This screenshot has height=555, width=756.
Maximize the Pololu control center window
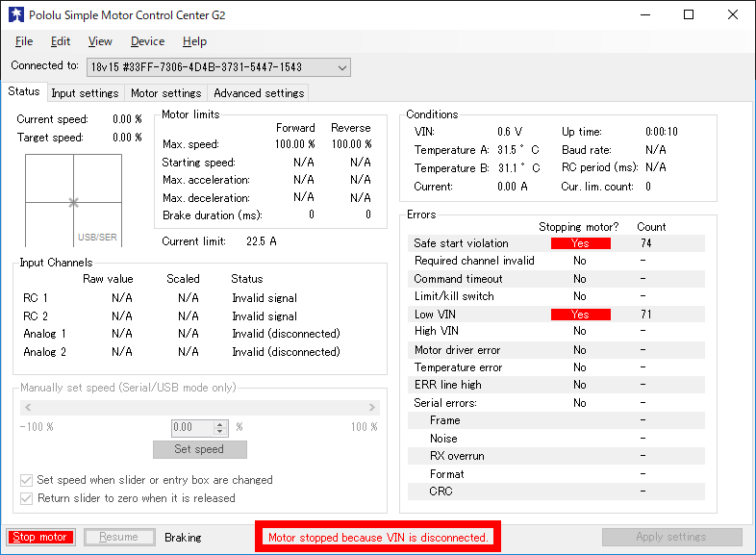click(x=689, y=15)
